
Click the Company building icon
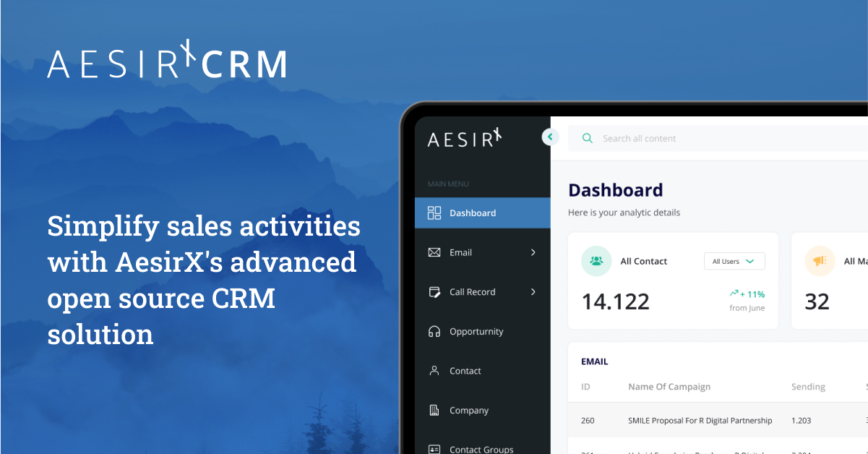click(x=434, y=410)
